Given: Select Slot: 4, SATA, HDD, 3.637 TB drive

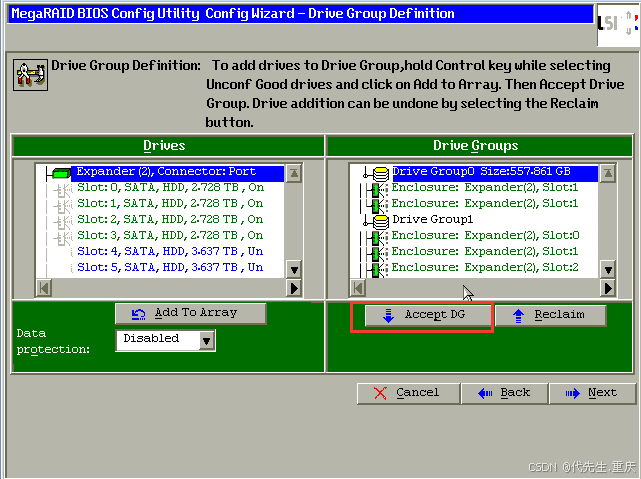Looking at the screenshot, I should click(170, 251).
